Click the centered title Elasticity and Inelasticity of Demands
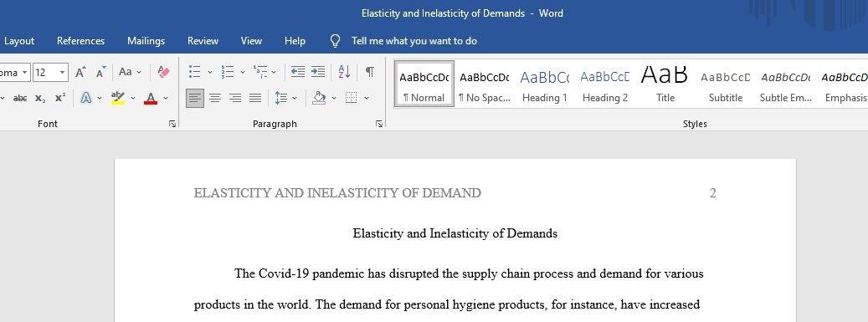The image size is (868, 322). (x=455, y=233)
